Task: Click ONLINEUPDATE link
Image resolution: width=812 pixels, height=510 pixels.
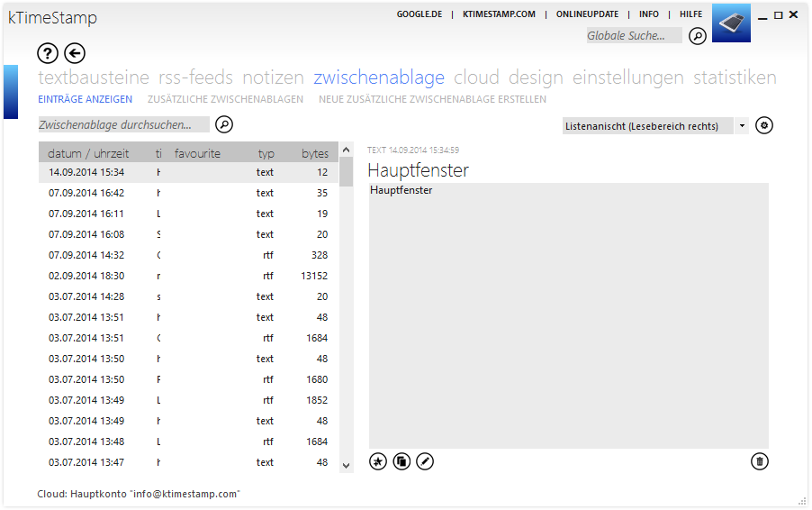Action: [587, 14]
